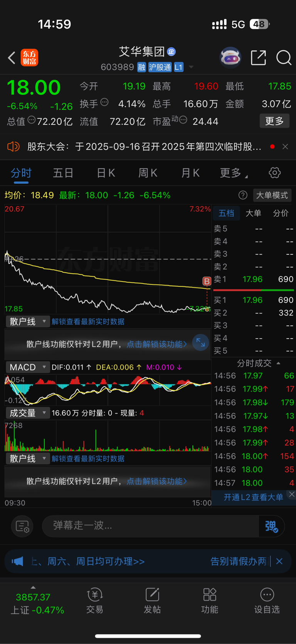Tap upper 点击解锁该功能 link
This screenshot has height=644, width=296.
click(x=156, y=344)
